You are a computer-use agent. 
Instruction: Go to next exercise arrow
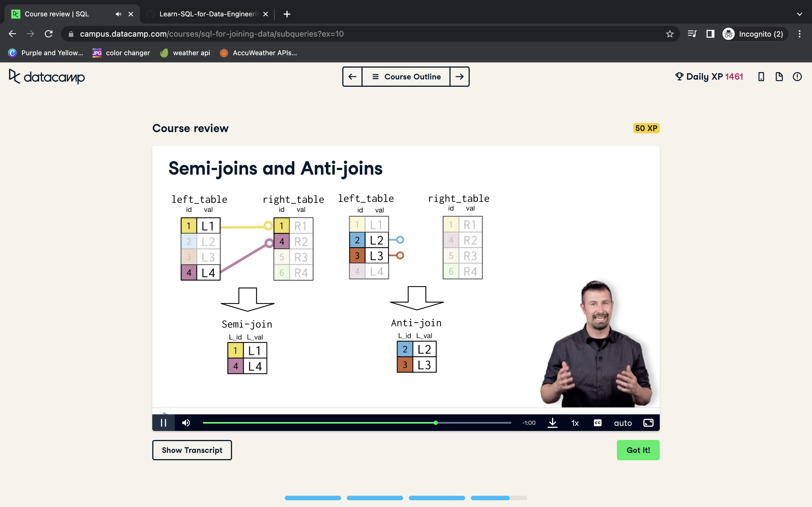tap(459, 77)
